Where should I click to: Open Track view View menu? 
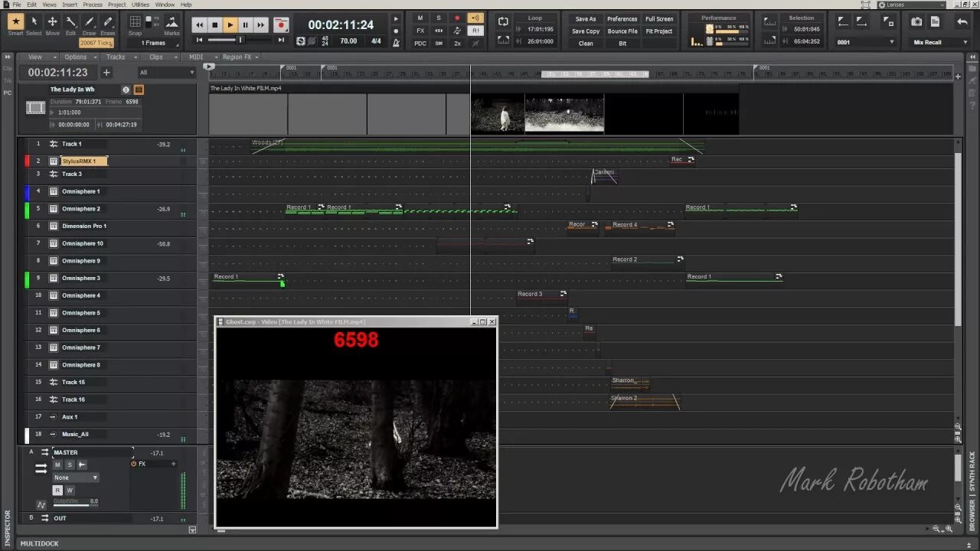[x=38, y=57]
